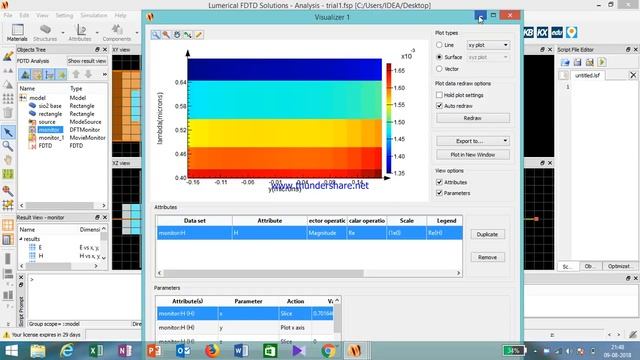Select the data curve tool in Visualizer
This screenshot has width=640, height=360.
[x=187, y=35]
